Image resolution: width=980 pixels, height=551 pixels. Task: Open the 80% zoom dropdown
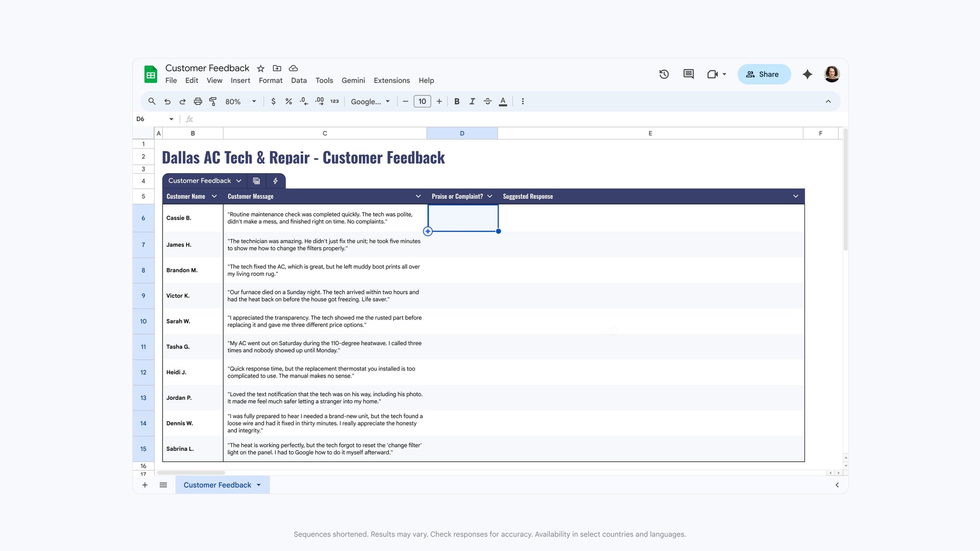click(241, 102)
